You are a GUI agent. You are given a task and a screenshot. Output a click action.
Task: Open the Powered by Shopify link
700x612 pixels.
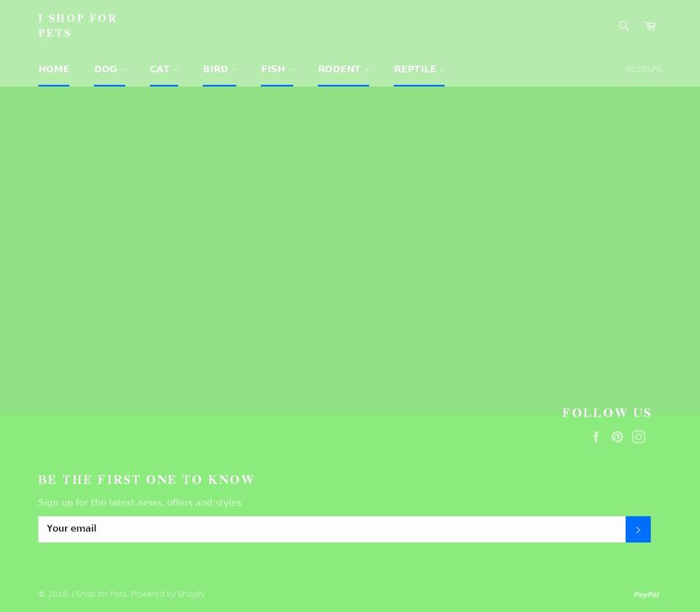coord(168,594)
